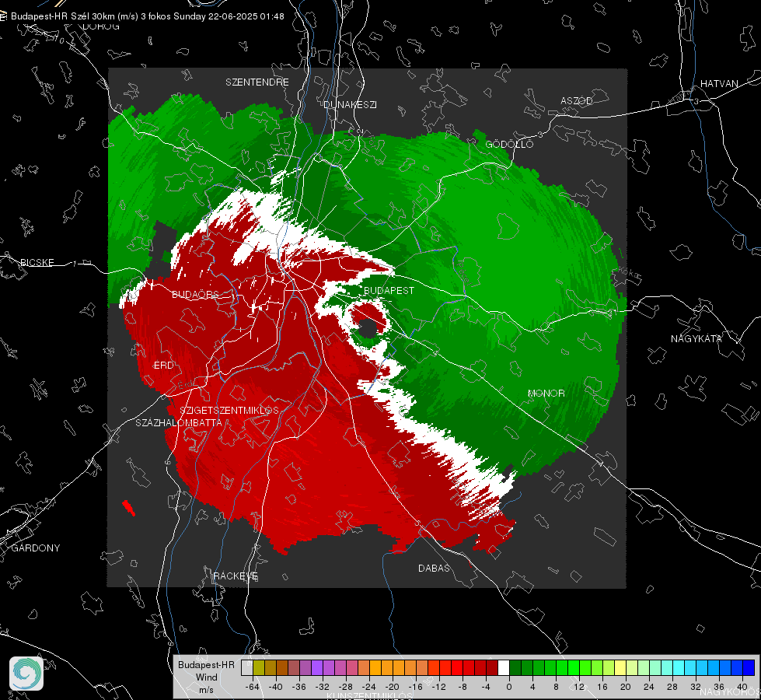Click the '-4' legend value
Image resolution: width=761 pixels, height=700 pixels.
tap(486, 687)
